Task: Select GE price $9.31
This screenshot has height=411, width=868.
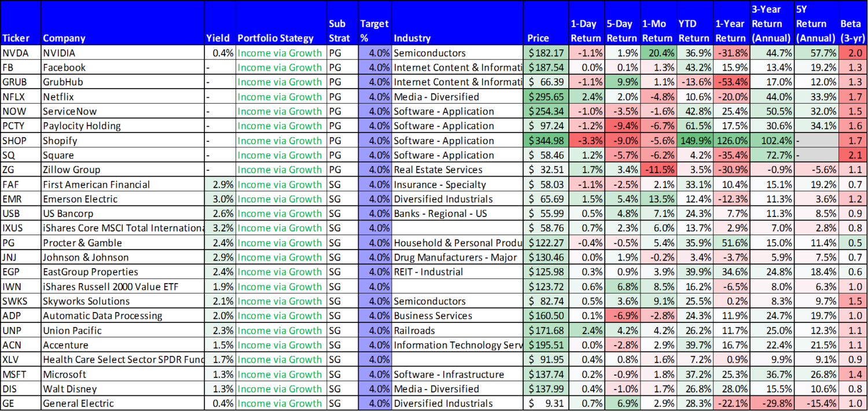Action: click(546, 403)
